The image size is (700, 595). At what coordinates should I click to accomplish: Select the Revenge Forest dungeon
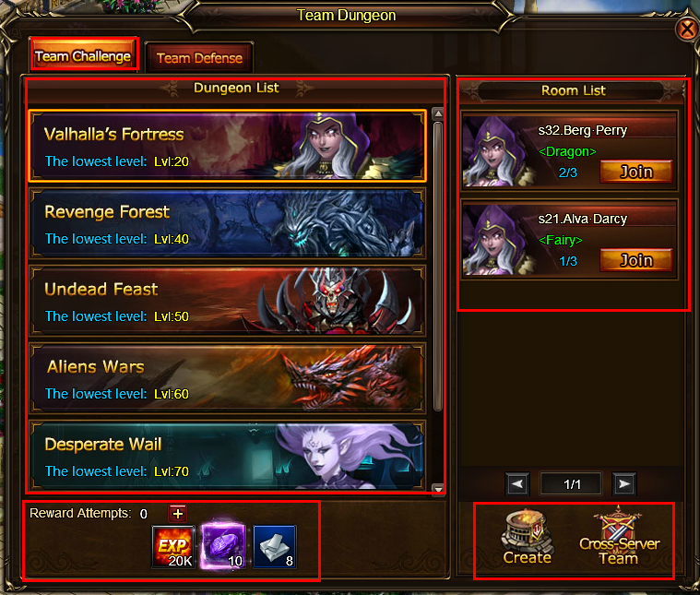point(227,224)
